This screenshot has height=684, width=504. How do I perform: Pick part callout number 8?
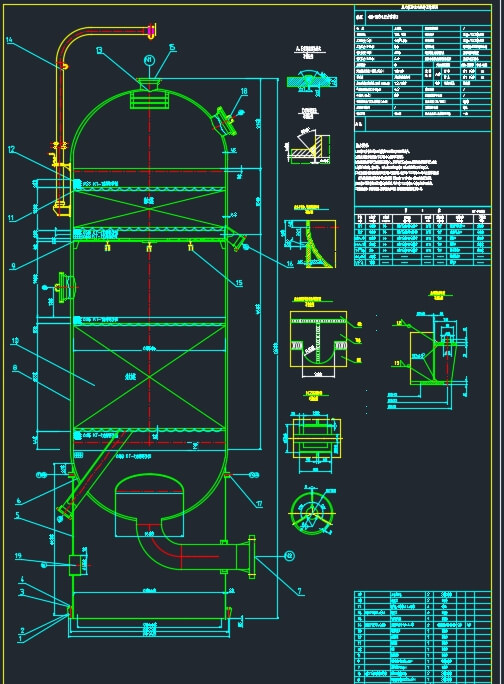15,368
